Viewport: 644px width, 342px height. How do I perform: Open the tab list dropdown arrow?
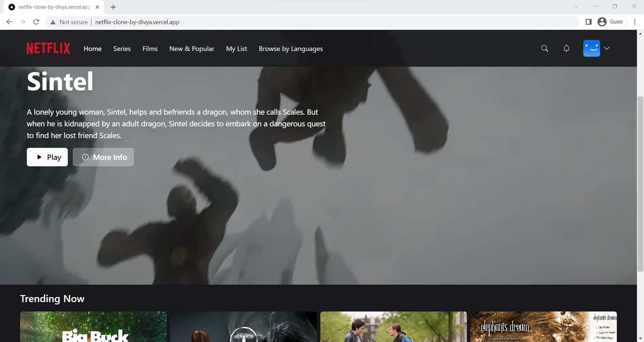[577, 6]
